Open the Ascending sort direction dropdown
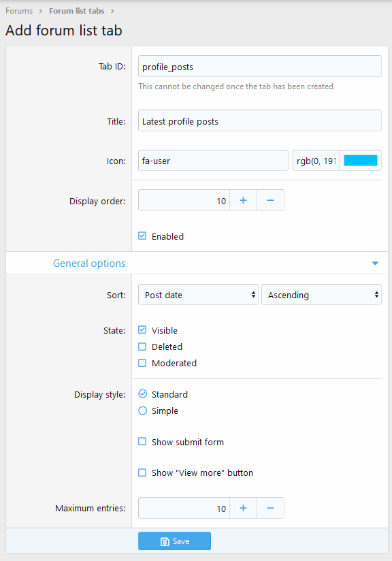This screenshot has height=561, width=392. [x=321, y=295]
